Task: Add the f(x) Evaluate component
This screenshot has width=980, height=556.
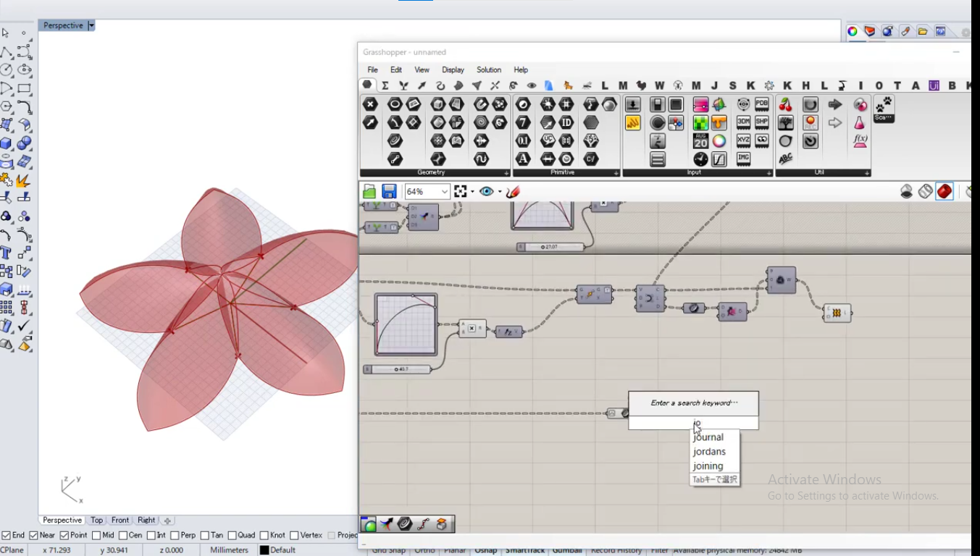Action: click(x=860, y=141)
